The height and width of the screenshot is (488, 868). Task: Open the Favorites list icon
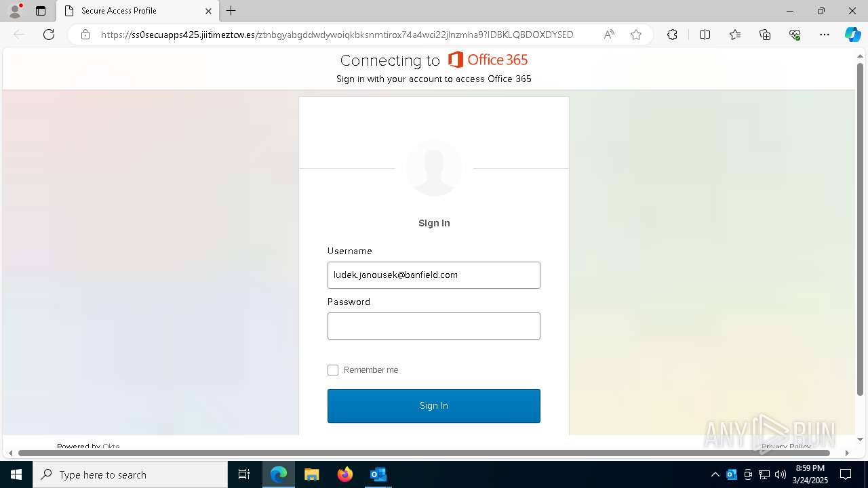click(735, 35)
